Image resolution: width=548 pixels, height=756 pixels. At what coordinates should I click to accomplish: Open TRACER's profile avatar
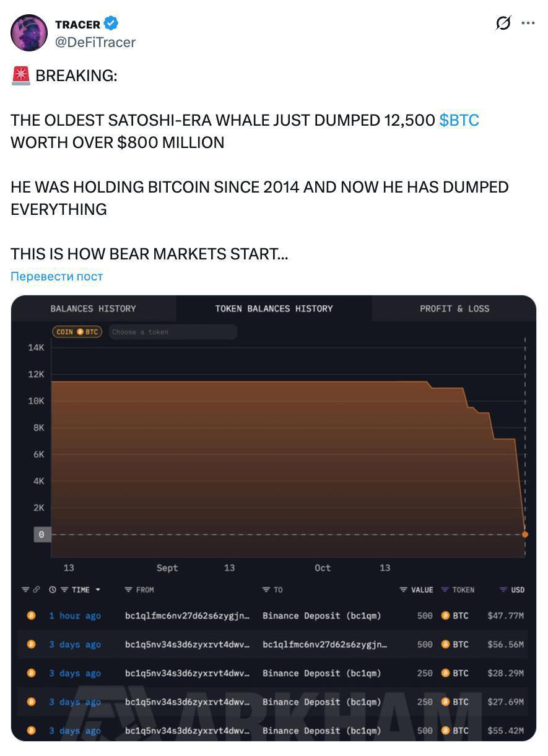pos(29,33)
